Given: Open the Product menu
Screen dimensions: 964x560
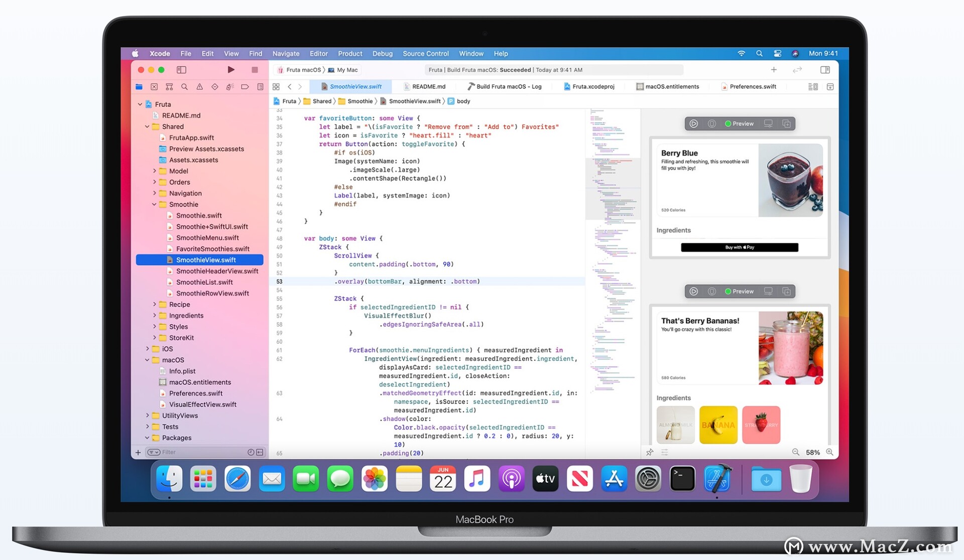Looking at the screenshot, I should 349,54.
